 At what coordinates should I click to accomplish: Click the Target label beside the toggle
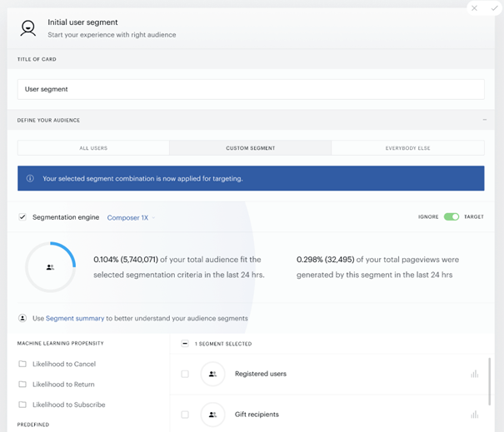click(474, 216)
